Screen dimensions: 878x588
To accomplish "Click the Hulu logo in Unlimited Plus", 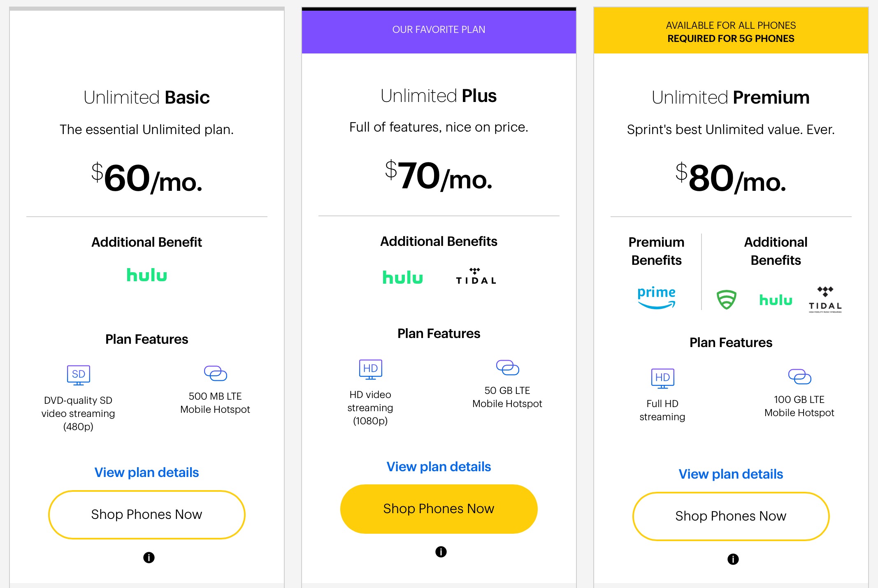I will tap(402, 278).
